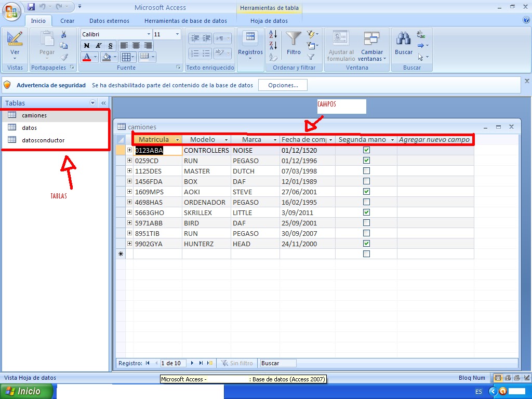
Task: Open the Matricula column filter dropdown
Action: (x=177, y=139)
